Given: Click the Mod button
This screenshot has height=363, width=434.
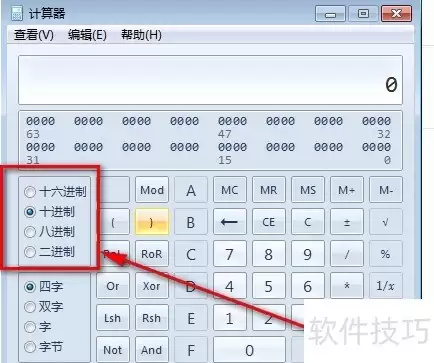Looking at the screenshot, I should [x=152, y=190].
